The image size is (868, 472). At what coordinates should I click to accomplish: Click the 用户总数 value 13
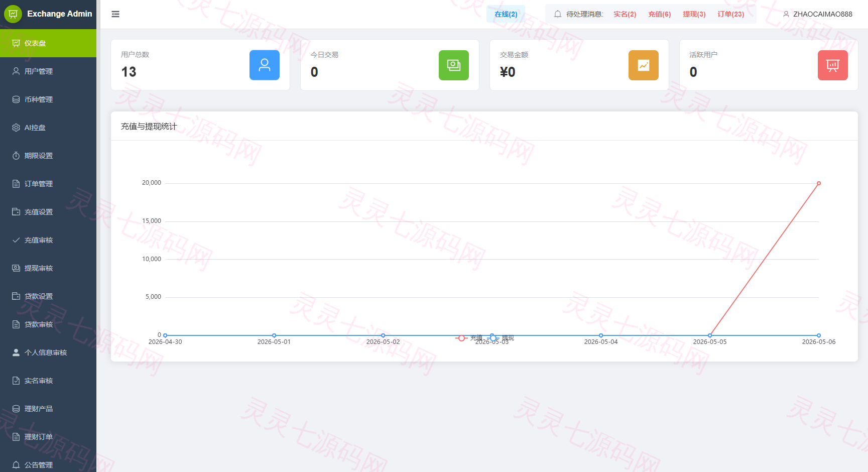point(129,72)
